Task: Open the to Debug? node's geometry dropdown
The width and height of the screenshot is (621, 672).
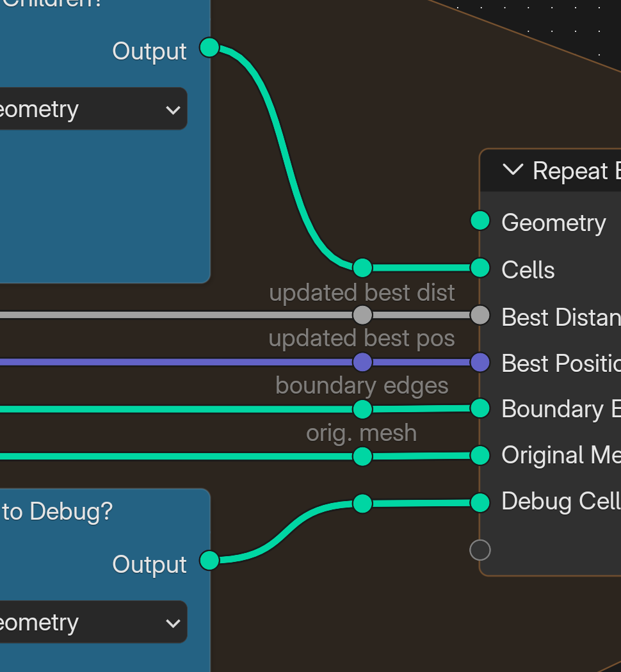Action: pos(93,622)
